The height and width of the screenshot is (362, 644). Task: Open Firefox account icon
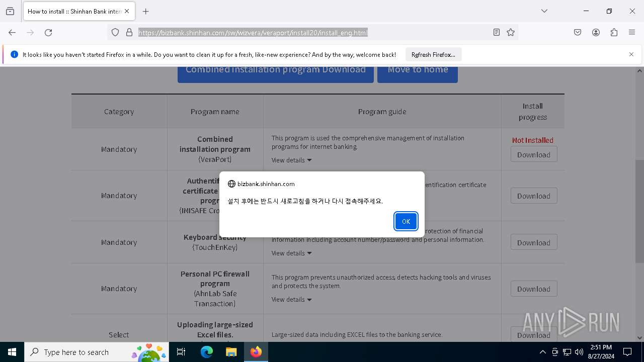[596, 32]
